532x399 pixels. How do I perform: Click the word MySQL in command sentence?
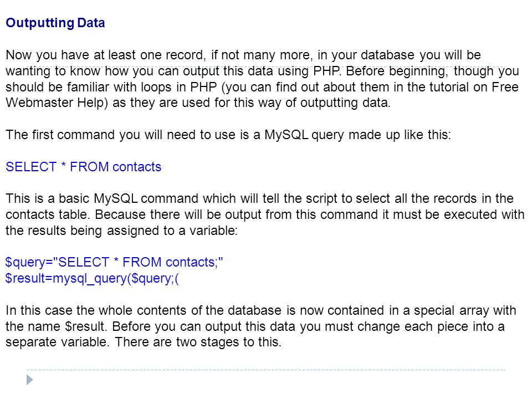(287, 135)
